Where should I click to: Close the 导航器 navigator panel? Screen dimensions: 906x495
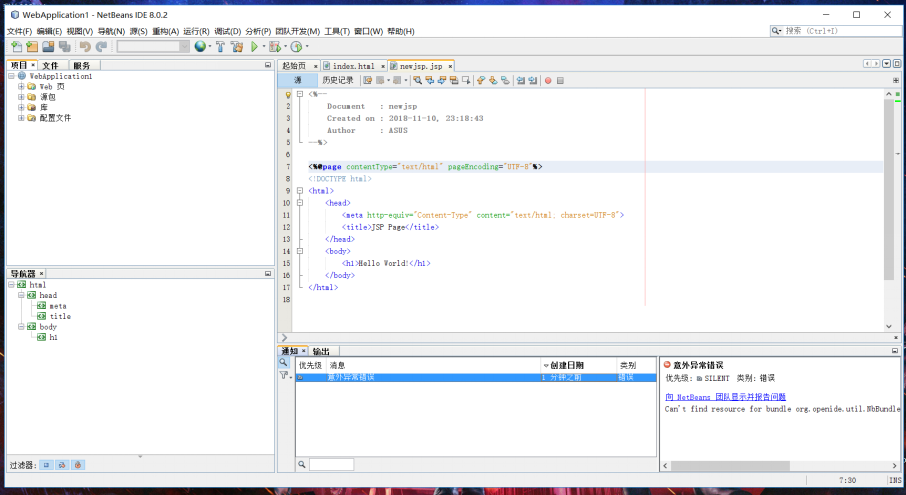tap(42, 273)
